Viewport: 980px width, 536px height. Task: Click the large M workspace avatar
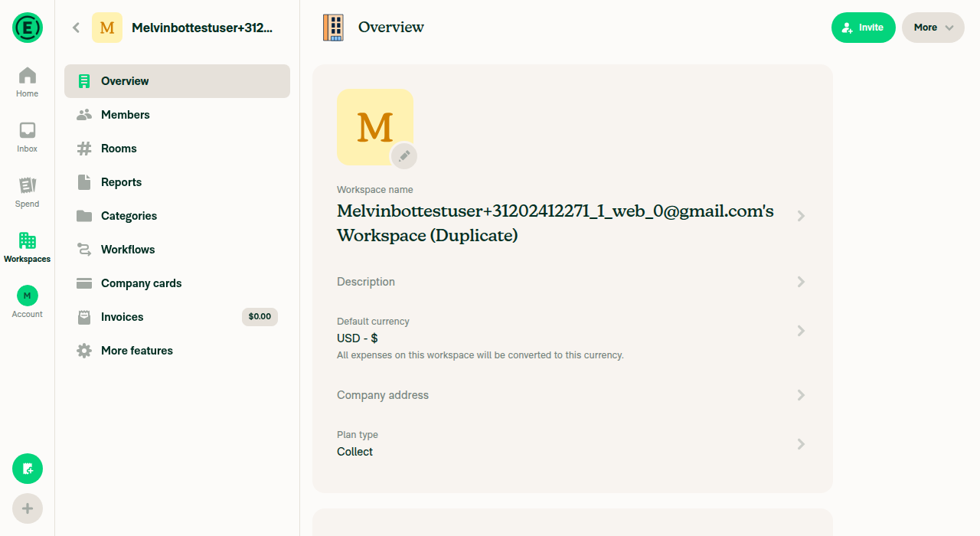click(x=375, y=127)
